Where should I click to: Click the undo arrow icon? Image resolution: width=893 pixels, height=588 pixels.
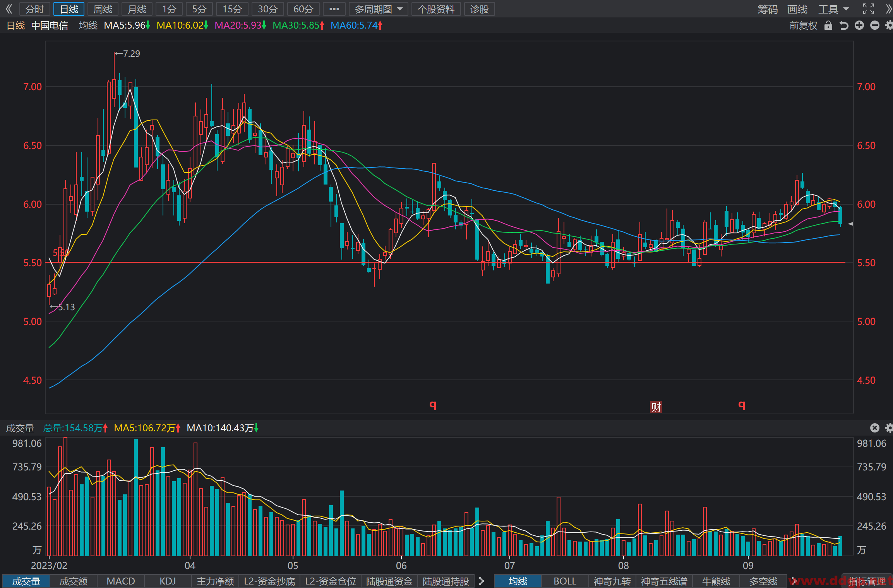tap(844, 26)
